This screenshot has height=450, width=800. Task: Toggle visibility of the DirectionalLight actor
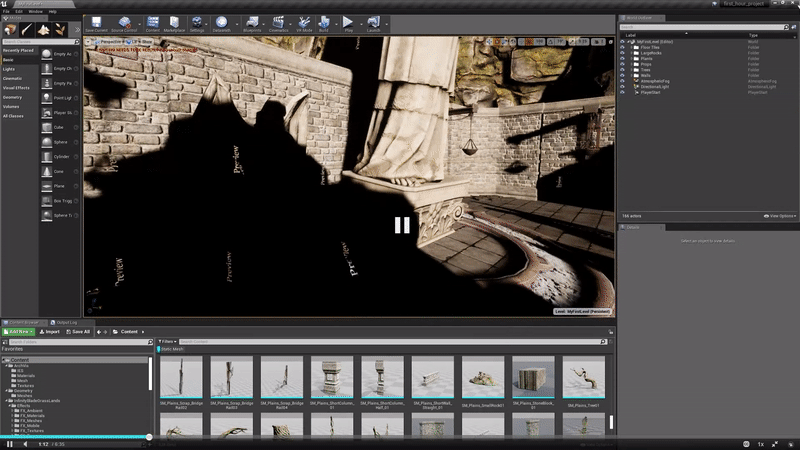tap(622, 87)
